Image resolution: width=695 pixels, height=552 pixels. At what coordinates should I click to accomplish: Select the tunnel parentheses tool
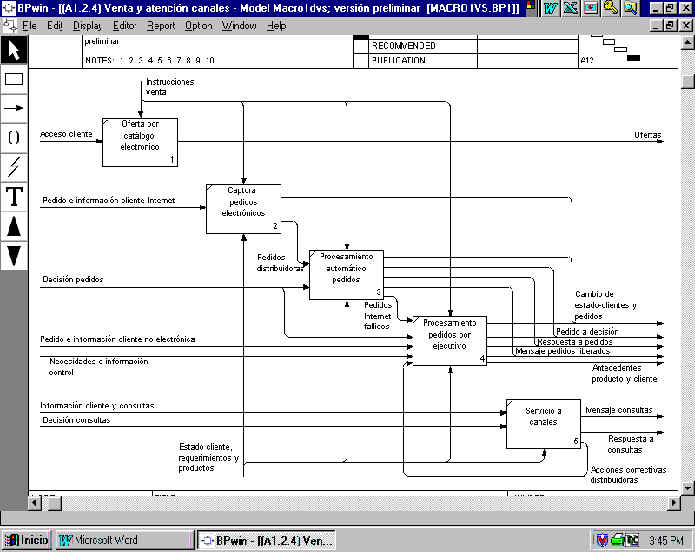(x=14, y=137)
